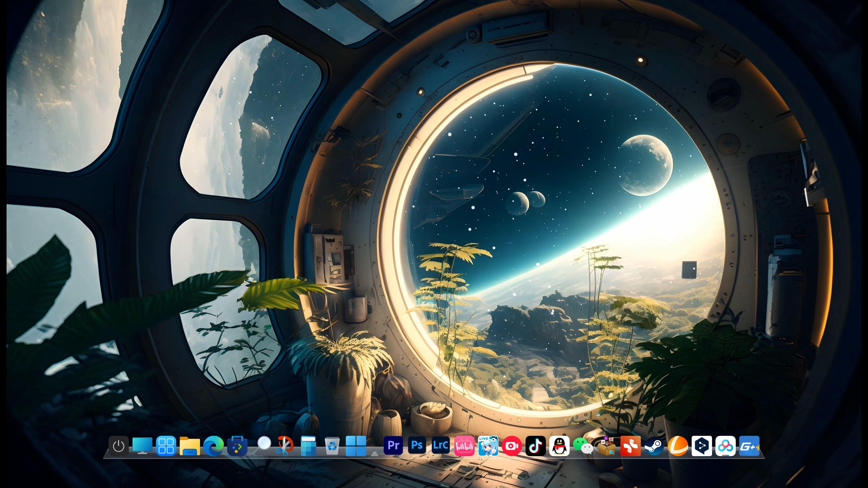Open File Explorer folder icon
868x488 pixels.
(x=190, y=446)
